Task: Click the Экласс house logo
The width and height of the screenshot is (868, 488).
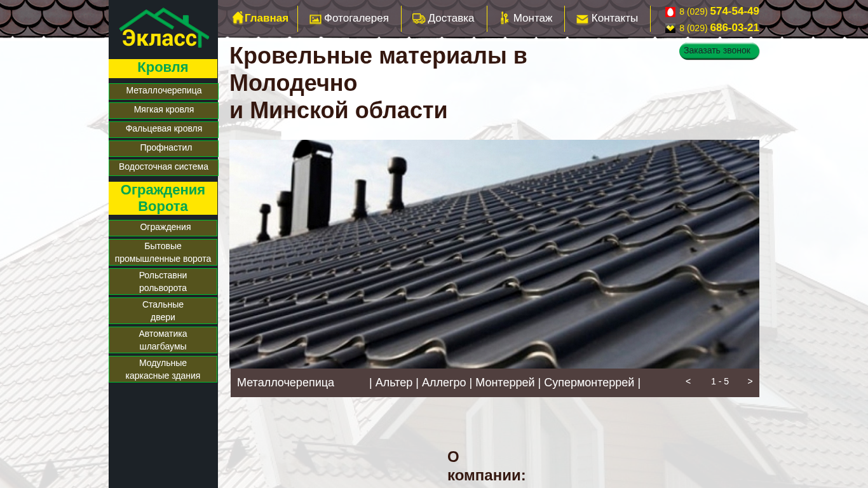Action: coord(164,28)
